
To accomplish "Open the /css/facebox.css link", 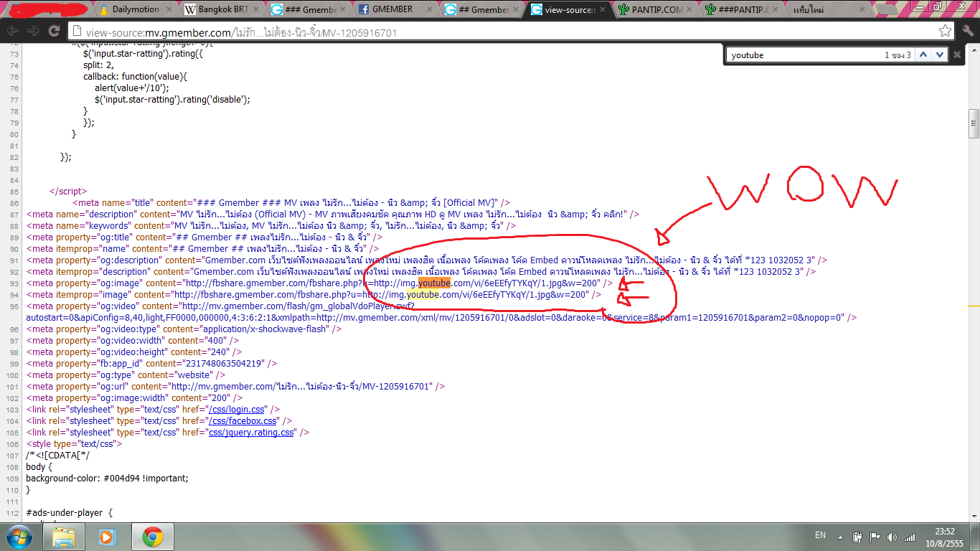I will pyautogui.click(x=242, y=421).
